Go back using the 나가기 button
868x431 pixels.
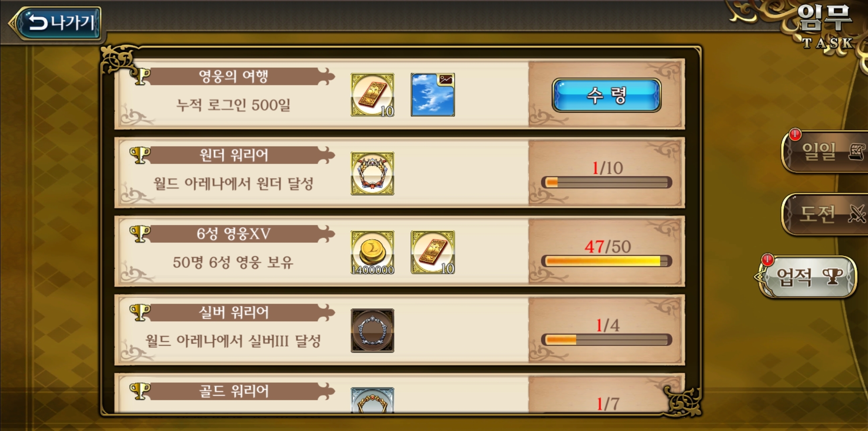(x=55, y=23)
